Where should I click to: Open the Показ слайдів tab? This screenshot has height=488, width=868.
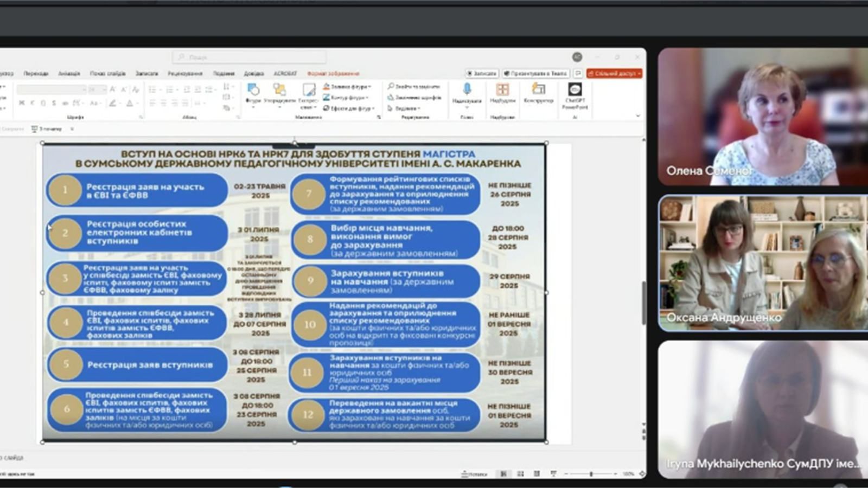107,73
